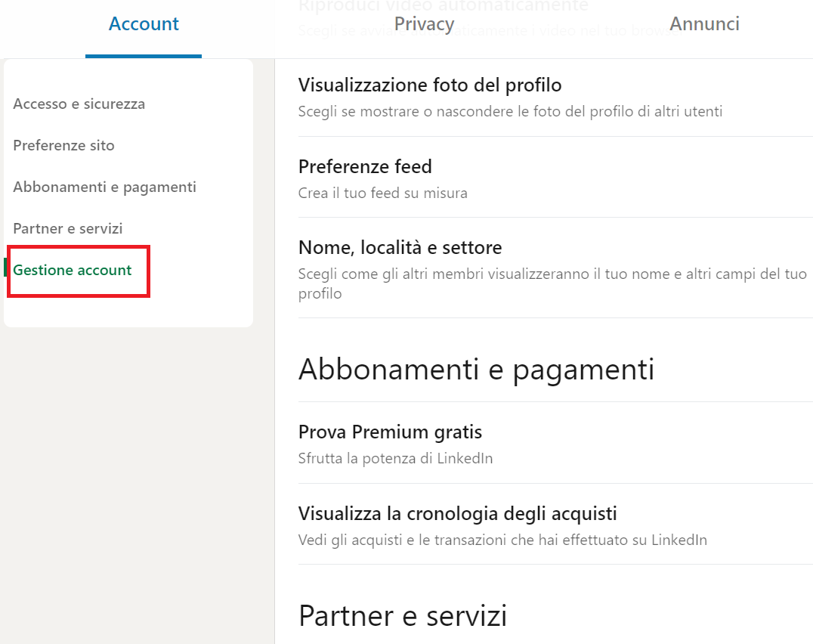The image size is (813, 644).
Task: Select Accesso e sicurezza in the sidebar
Action: pyautogui.click(x=79, y=104)
